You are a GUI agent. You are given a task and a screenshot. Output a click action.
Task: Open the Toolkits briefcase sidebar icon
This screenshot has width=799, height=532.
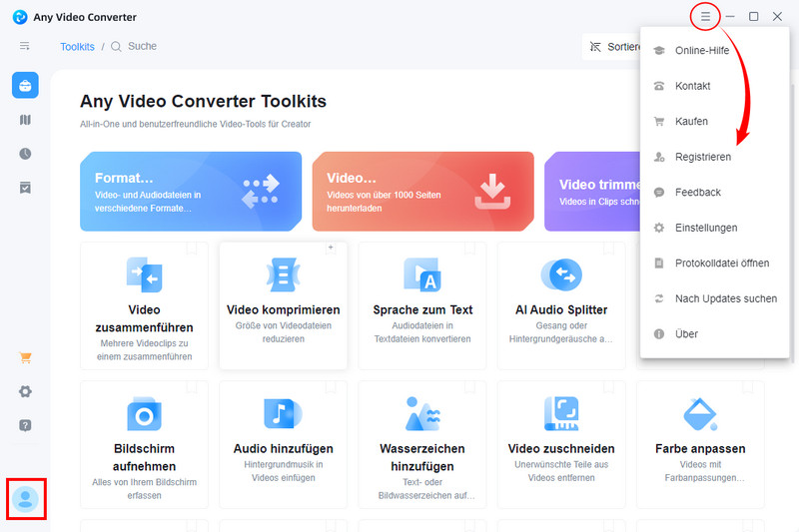(x=25, y=86)
